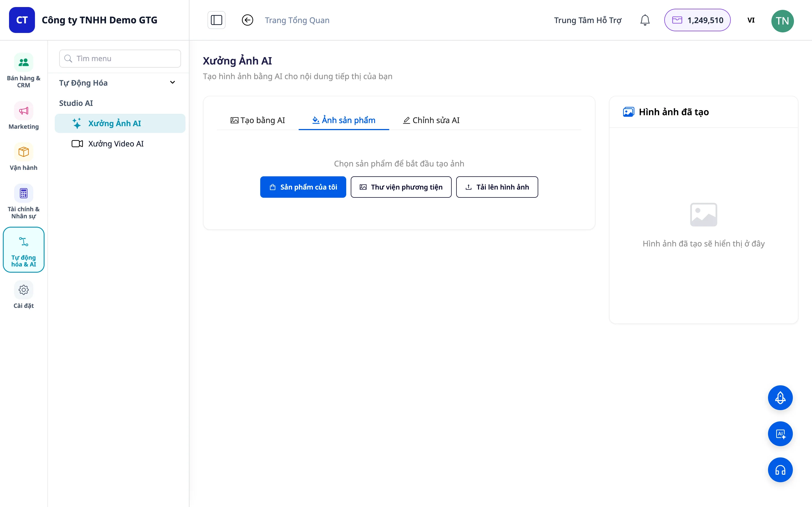Viewport: 812px width, 507px height.
Task: Click the rocket floating button
Action: point(780,398)
